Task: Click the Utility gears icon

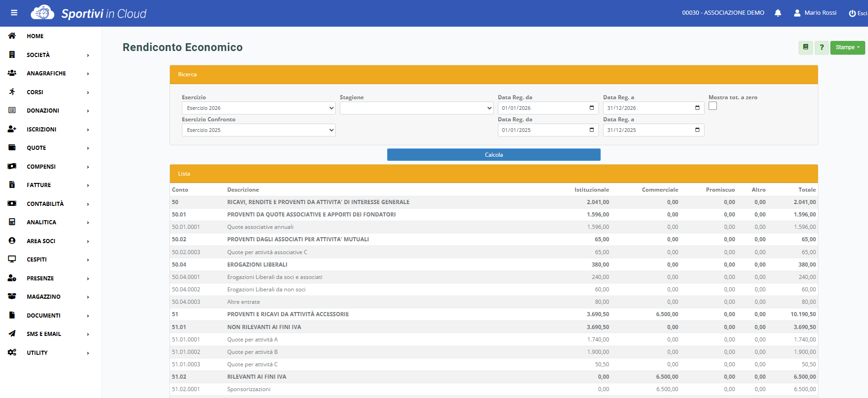Action: [x=12, y=353]
